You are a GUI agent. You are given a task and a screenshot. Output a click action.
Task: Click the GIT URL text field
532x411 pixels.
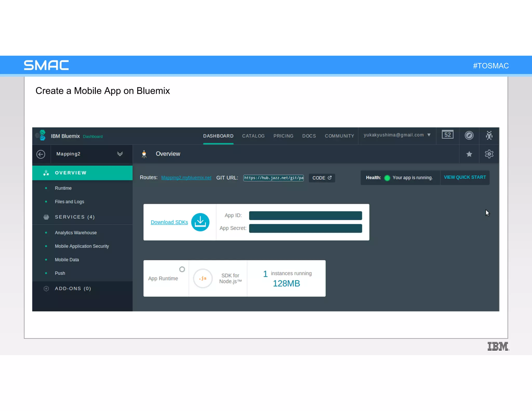coord(273,178)
